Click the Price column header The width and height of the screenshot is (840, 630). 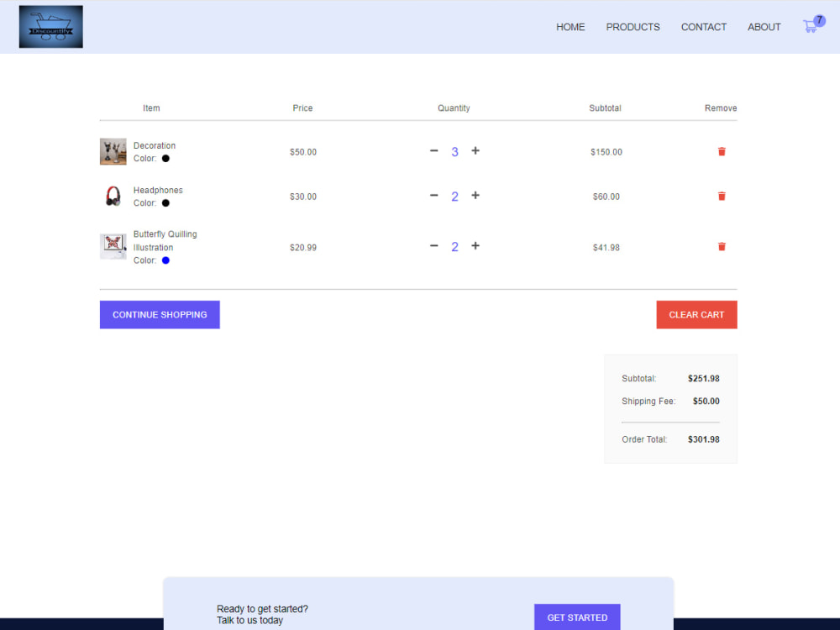(x=302, y=108)
